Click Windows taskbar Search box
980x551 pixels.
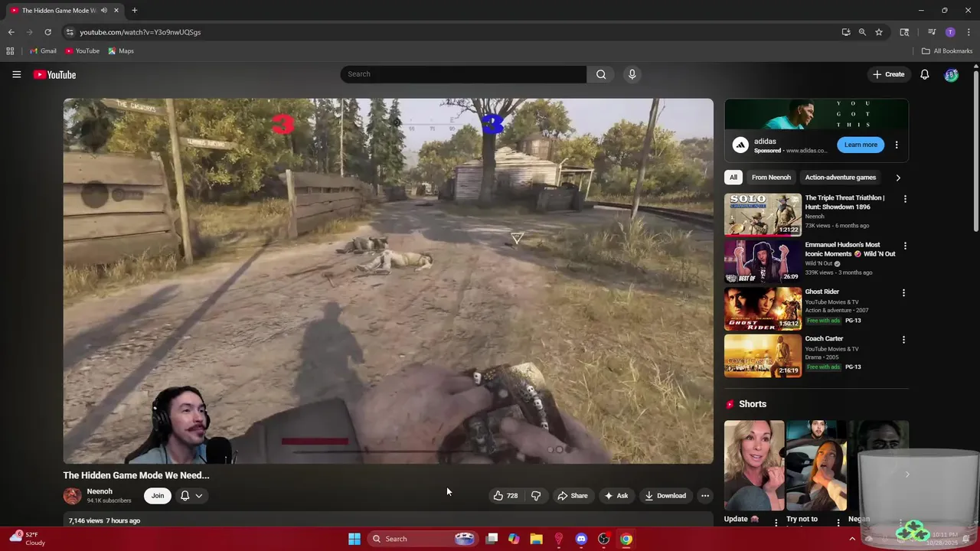click(x=423, y=539)
